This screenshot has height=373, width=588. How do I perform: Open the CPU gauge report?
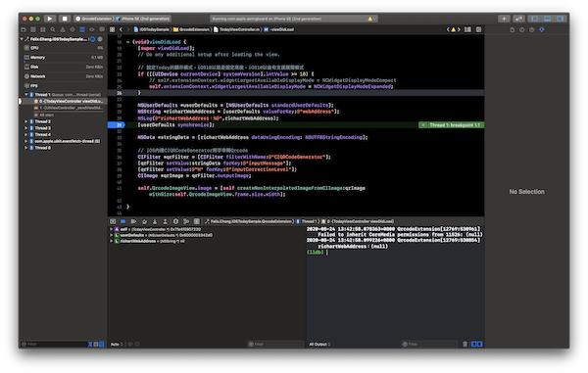(64, 48)
